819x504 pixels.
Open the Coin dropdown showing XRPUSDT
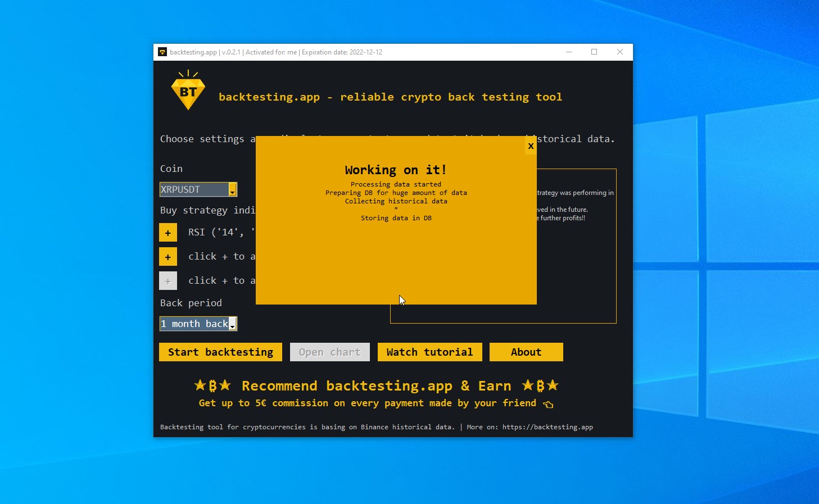232,189
